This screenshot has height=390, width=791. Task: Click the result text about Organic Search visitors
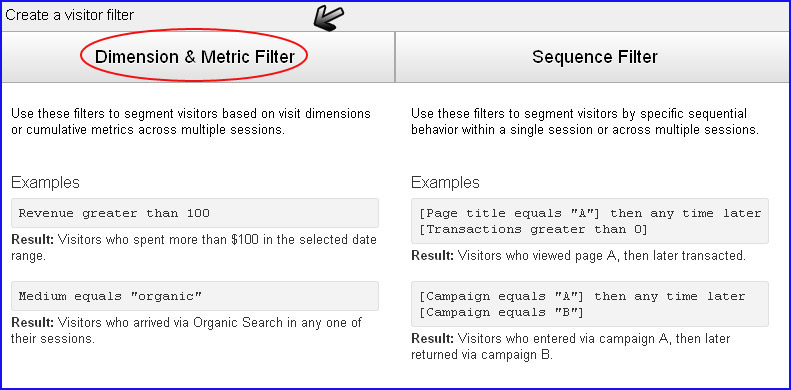pyautogui.click(x=187, y=330)
